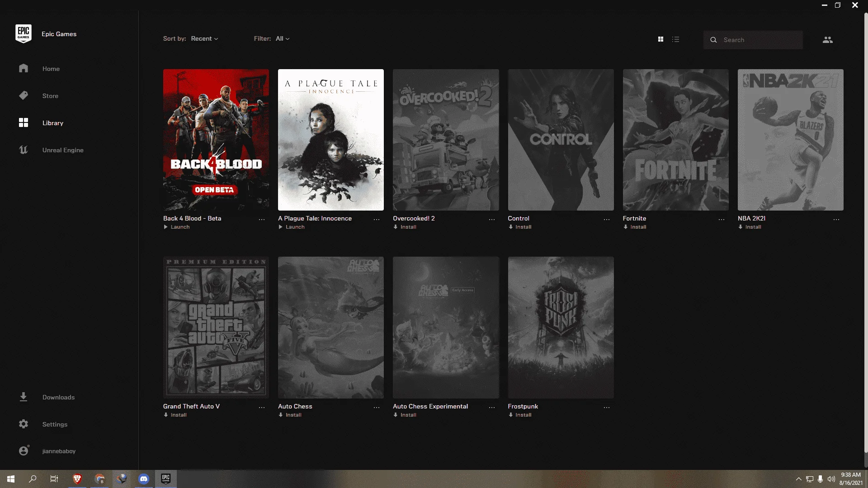Open options menu for Auto Chess
Screen dimensions: 868x488
377,407
